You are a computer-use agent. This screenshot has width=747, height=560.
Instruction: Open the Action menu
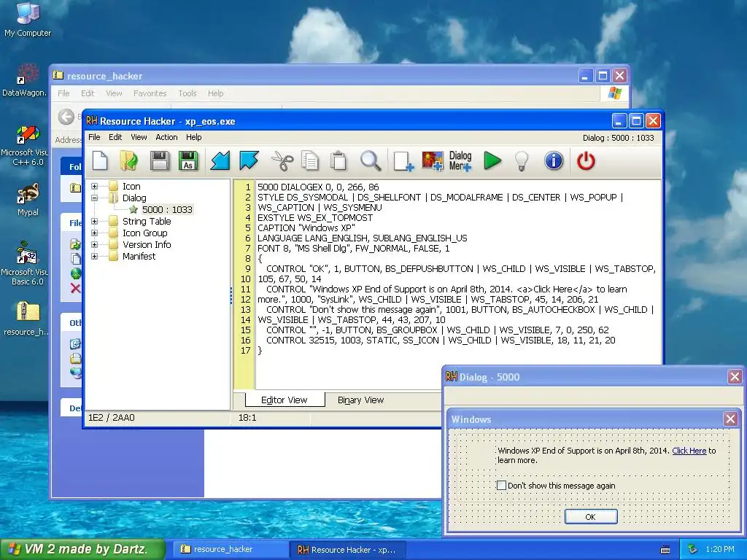pos(166,137)
